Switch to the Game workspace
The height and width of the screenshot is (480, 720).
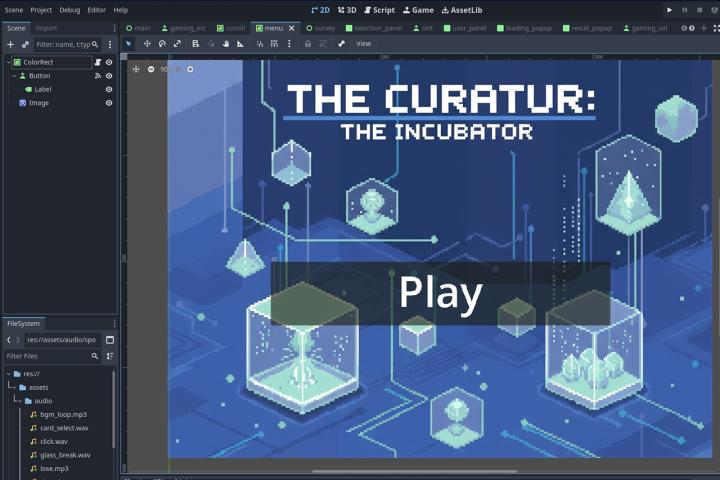click(418, 10)
